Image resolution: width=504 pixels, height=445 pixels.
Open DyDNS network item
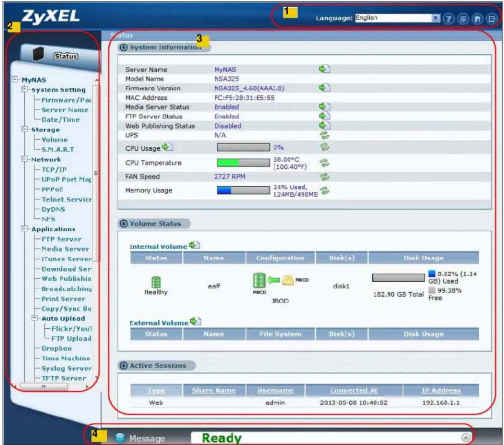click(x=53, y=209)
